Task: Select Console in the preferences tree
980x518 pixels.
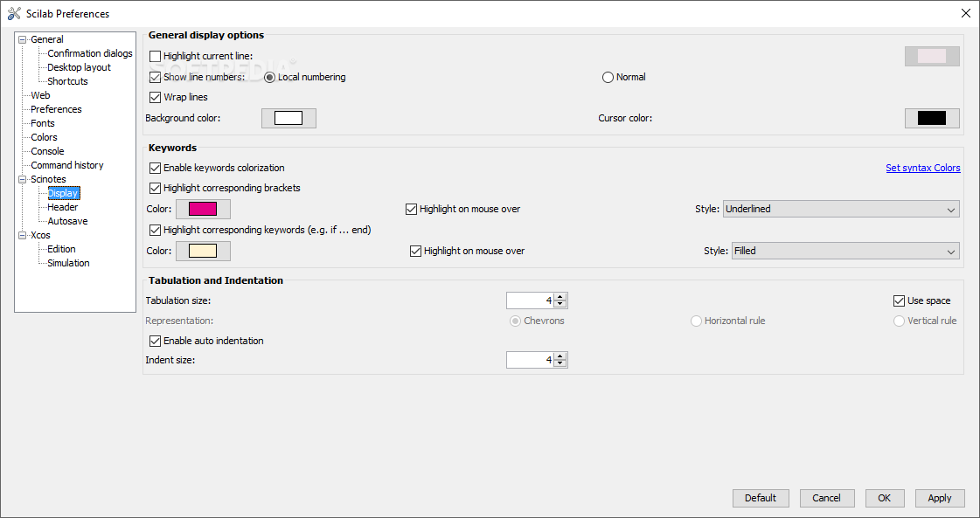Action: 47,151
